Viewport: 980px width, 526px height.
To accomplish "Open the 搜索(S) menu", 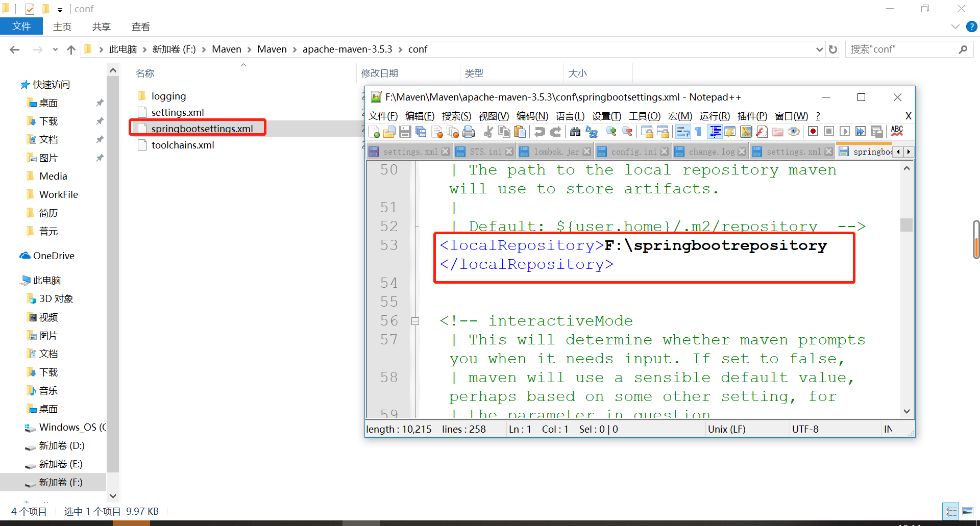I will [x=456, y=116].
